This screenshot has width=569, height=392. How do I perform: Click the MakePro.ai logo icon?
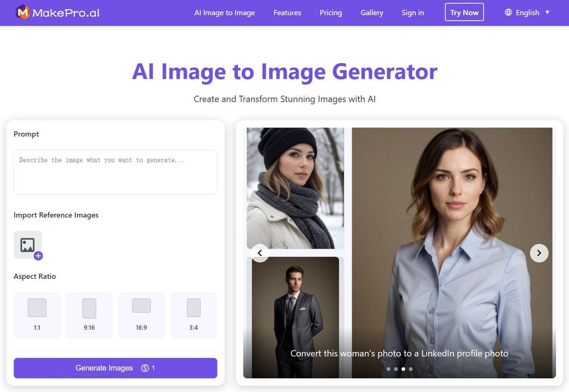click(23, 12)
